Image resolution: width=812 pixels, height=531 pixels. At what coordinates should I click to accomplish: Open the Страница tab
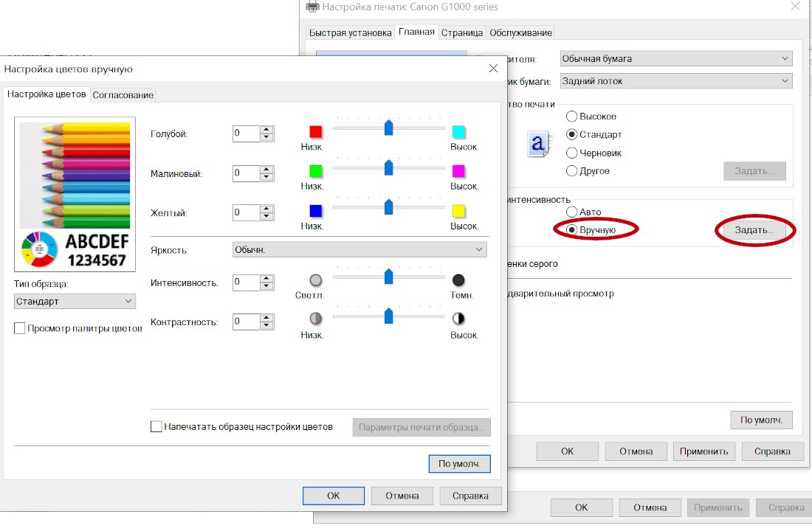(x=462, y=32)
